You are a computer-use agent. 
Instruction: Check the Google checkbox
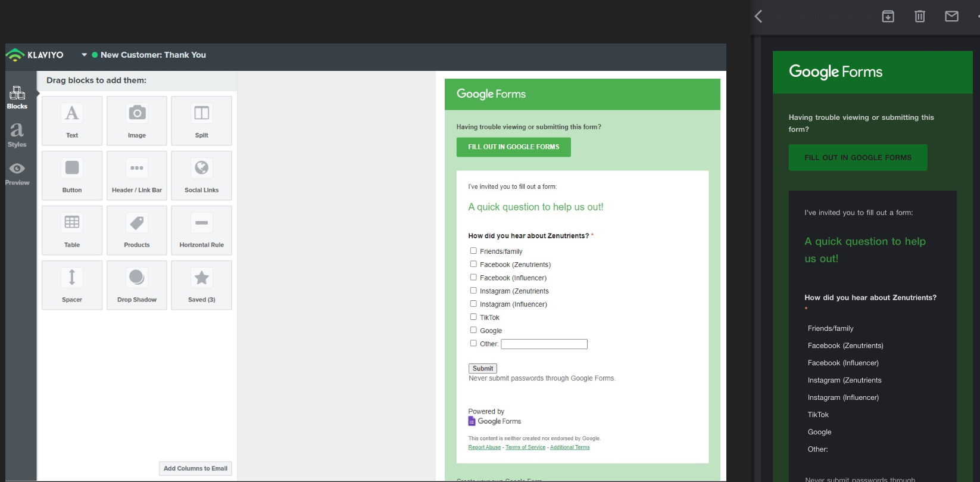point(473,329)
